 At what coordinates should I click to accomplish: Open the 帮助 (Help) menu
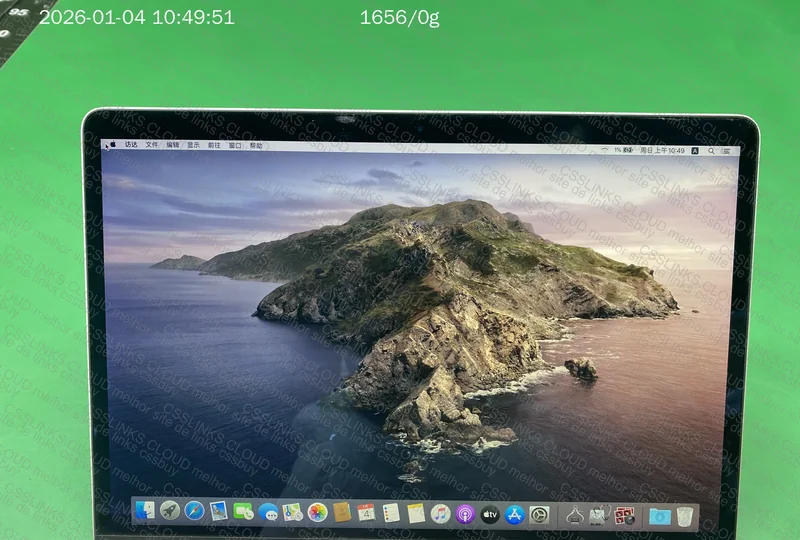(256, 146)
